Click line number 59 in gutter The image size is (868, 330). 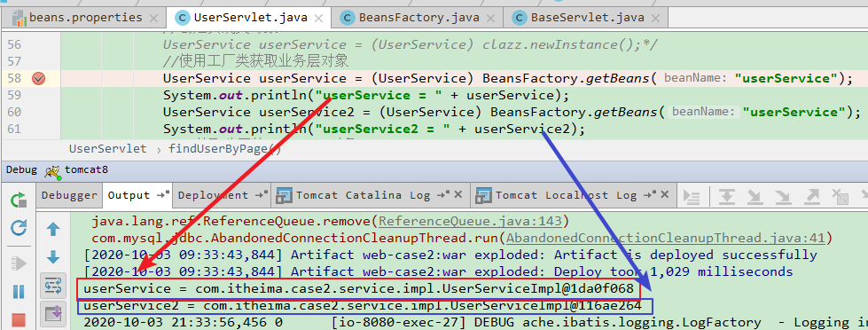point(14,95)
